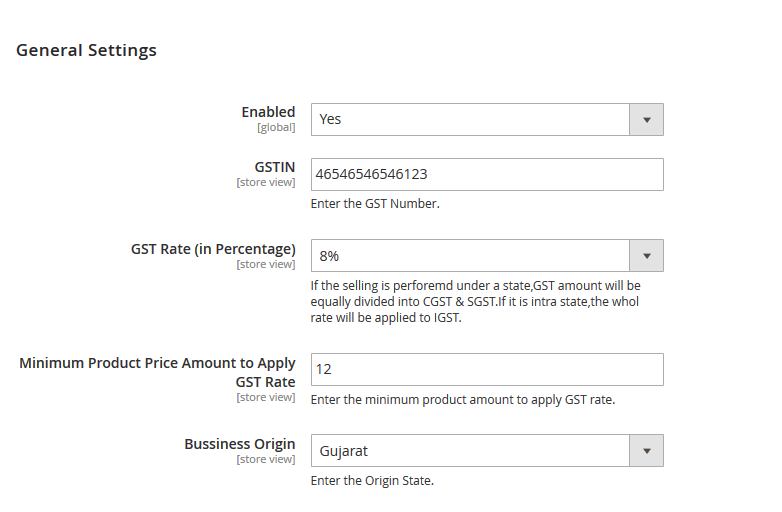
Task: Focus the Minimum Product Price input field
Action: click(487, 369)
